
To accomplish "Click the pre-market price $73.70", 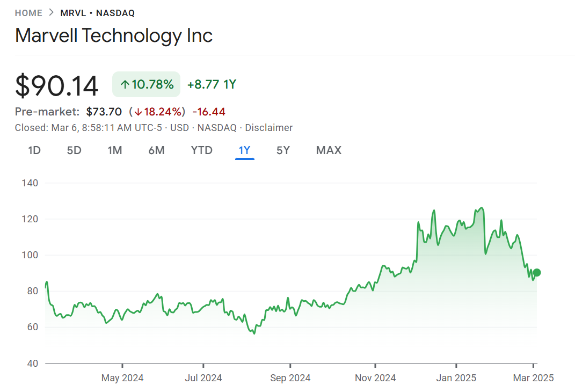I will pos(104,112).
